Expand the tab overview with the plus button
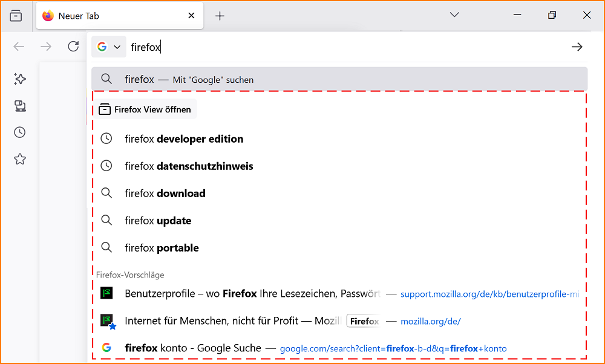The height and width of the screenshot is (364, 605). (220, 15)
